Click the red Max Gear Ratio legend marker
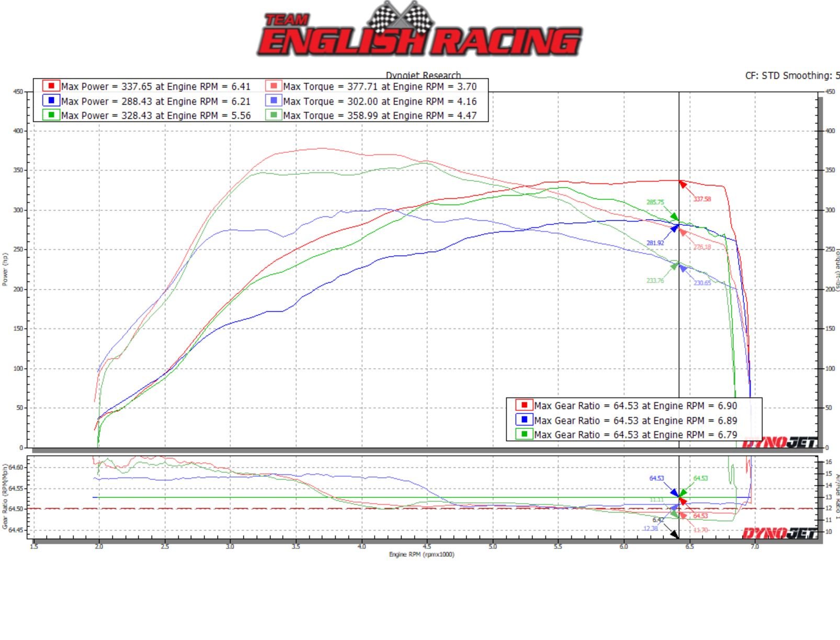This screenshot has height=640, width=840. [524, 406]
